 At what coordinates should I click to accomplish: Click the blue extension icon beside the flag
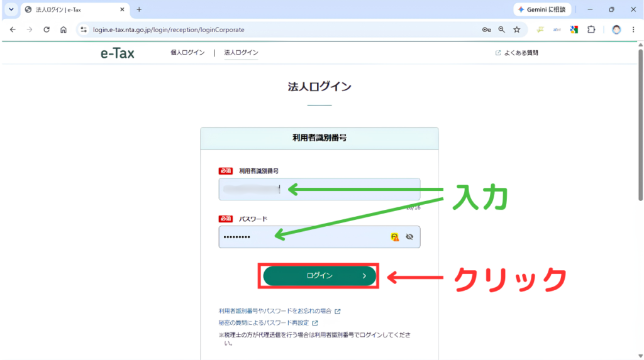pyautogui.click(x=557, y=30)
